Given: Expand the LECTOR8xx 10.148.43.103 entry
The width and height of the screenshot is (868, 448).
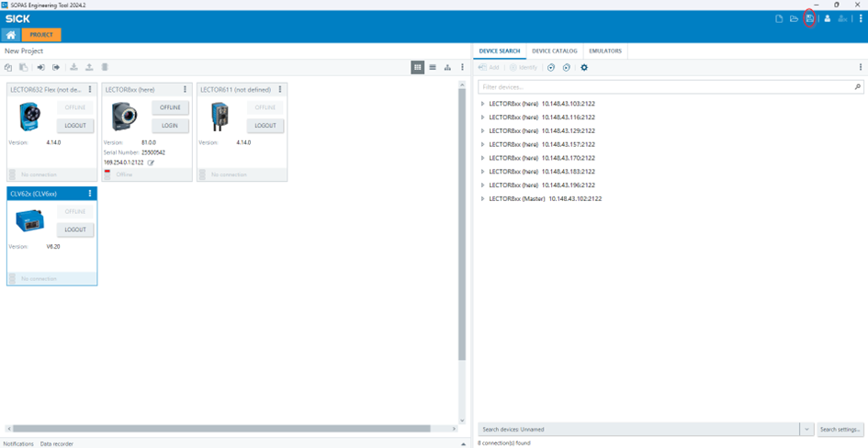Looking at the screenshot, I should pyautogui.click(x=482, y=104).
